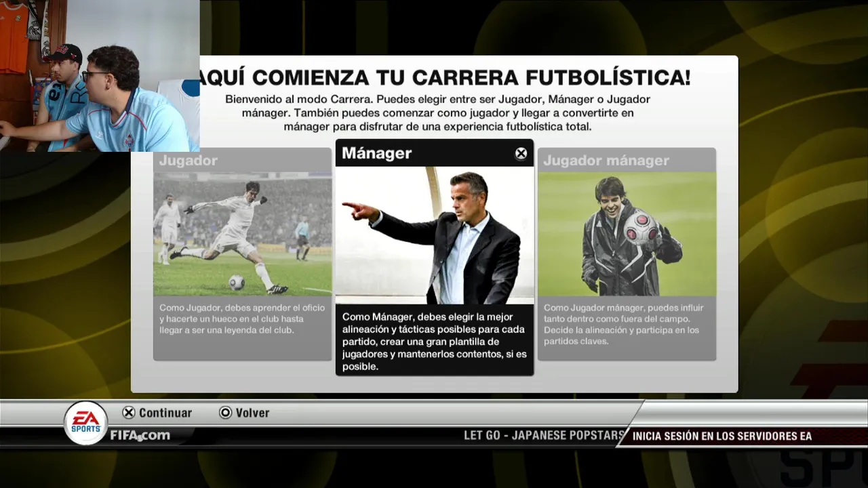Select the Mánager card heading

[x=376, y=153]
